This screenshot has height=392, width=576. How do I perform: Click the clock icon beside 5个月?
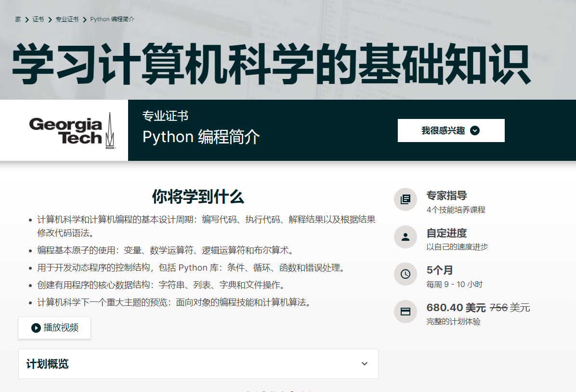[x=406, y=274]
